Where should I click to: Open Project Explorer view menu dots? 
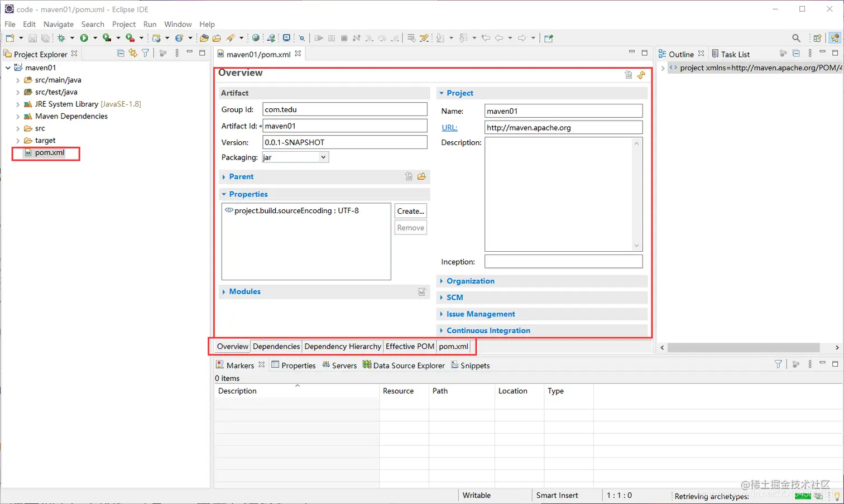[177, 53]
